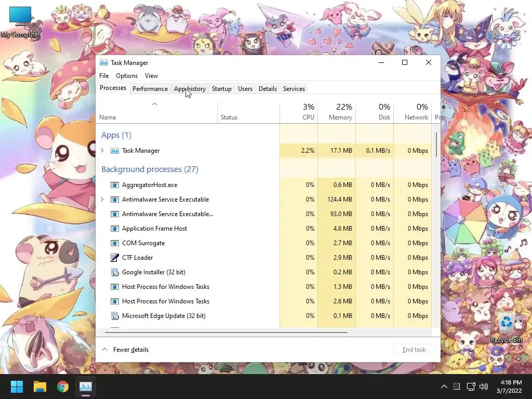Image resolution: width=532 pixels, height=399 pixels.
Task: Select the Apps (1) group header
Action: click(116, 135)
